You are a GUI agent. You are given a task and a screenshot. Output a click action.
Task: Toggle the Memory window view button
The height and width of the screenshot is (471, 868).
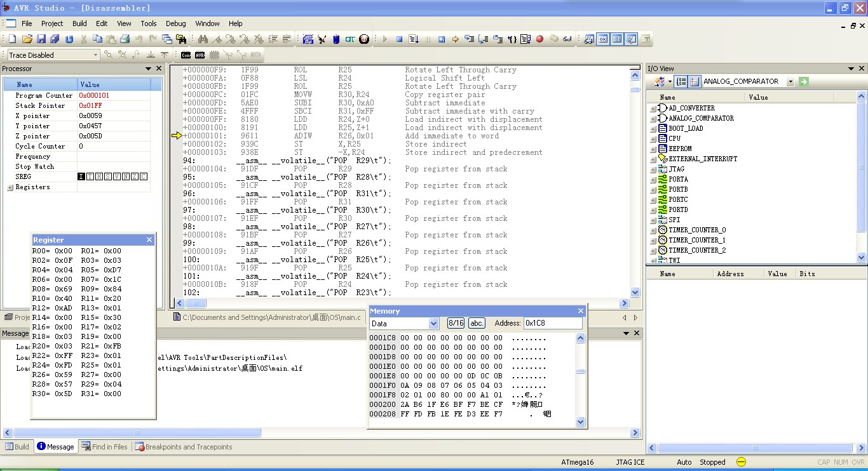pyautogui.click(x=617, y=39)
